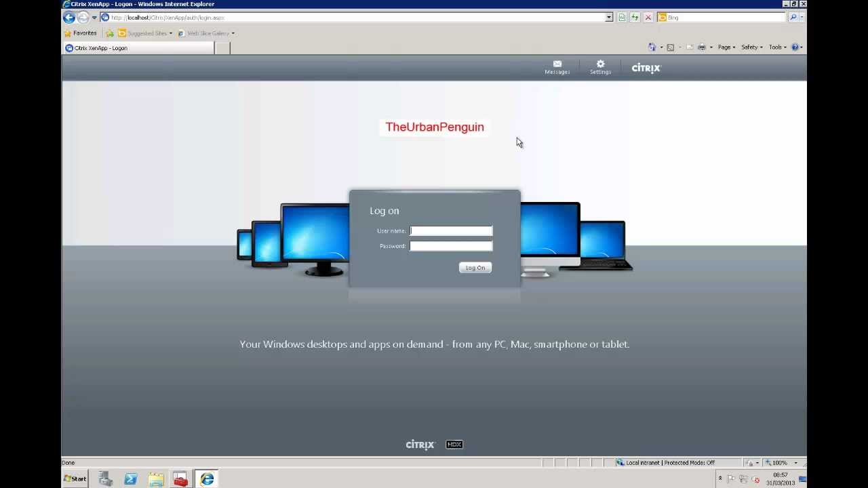Click the Compatibility View icon
The height and width of the screenshot is (488, 868).
pyautogui.click(x=622, y=18)
